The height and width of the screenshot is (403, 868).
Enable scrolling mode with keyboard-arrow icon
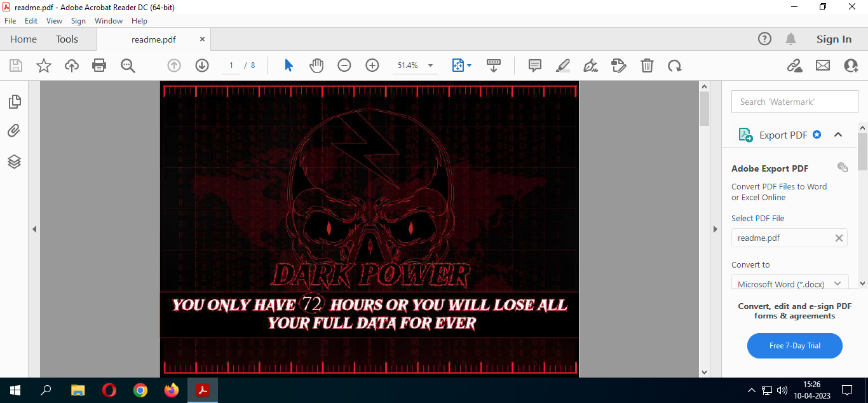tap(494, 65)
